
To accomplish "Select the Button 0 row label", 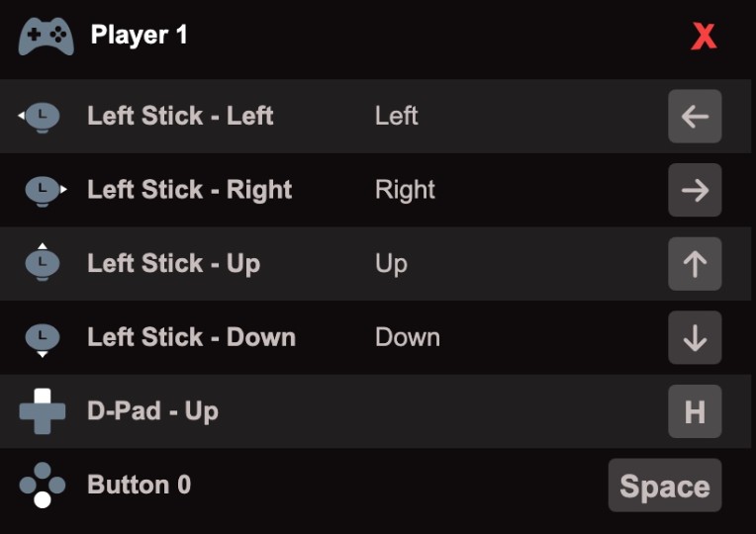I will [x=139, y=485].
